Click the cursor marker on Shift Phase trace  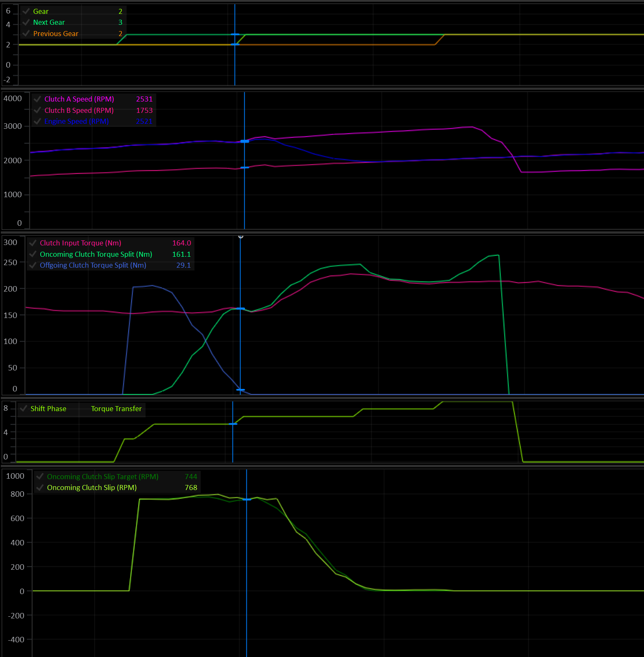[233, 424]
